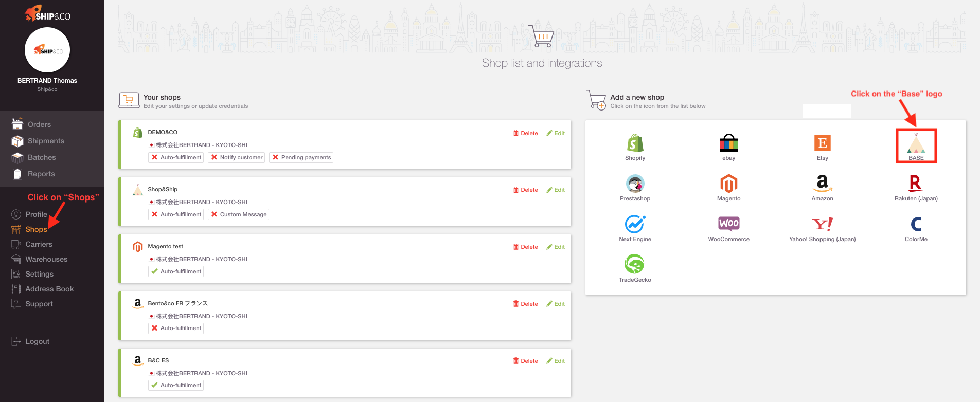Click the BERTRAND Thomas user name
Viewport: 980px width, 402px height.
(x=47, y=81)
